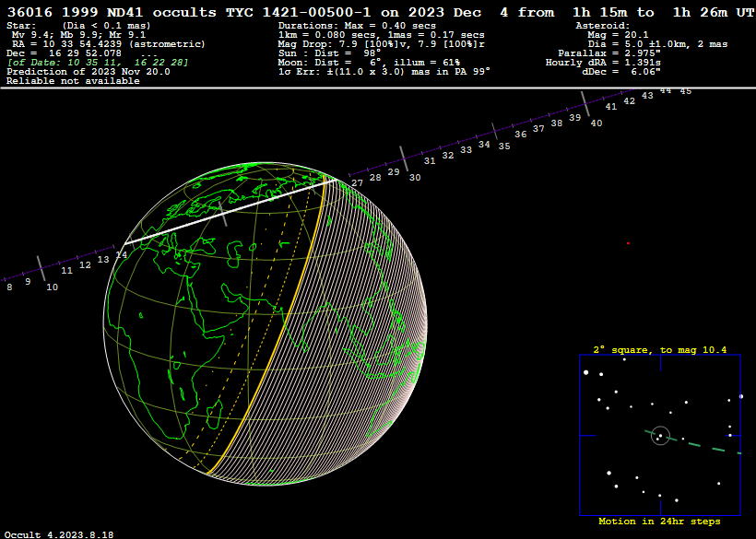Click minute label 39 on the path

tap(574, 118)
